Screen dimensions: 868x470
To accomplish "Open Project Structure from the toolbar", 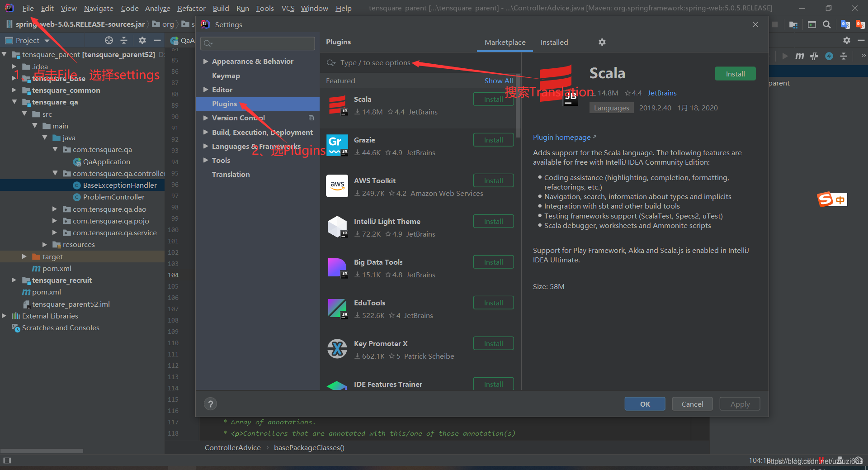I will coord(793,24).
